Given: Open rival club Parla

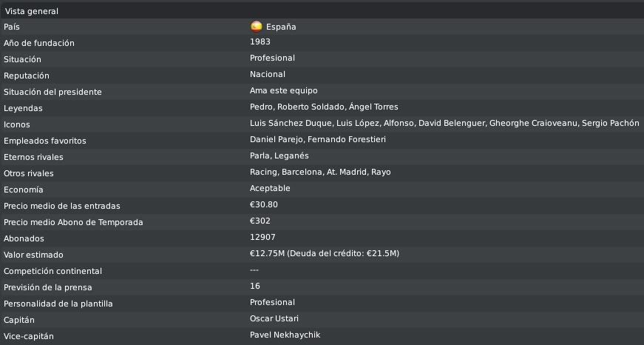Looking at the screenshot, I should click(260, 156).
